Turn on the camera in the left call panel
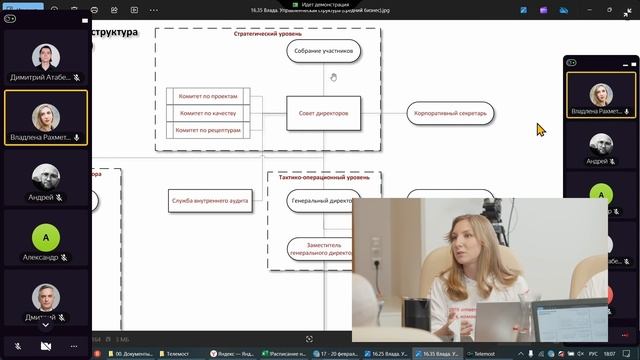 46,347
